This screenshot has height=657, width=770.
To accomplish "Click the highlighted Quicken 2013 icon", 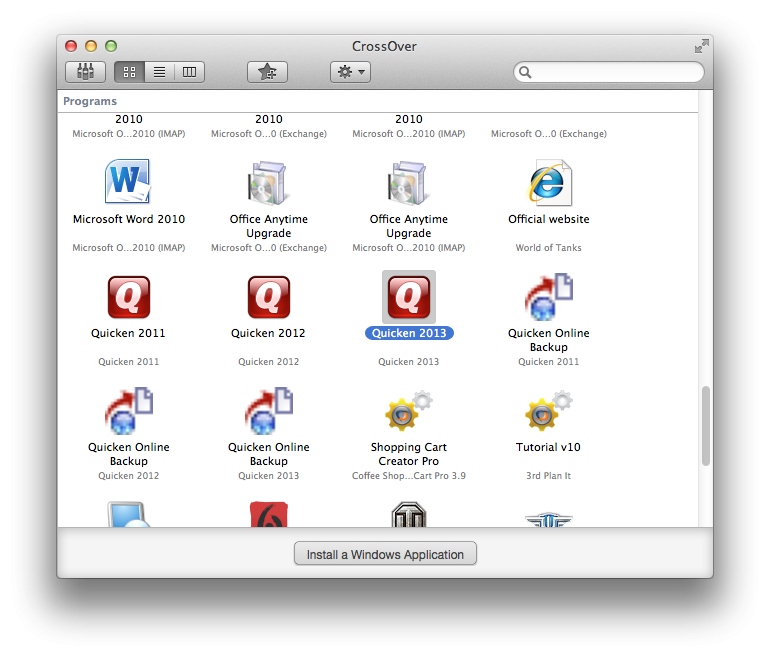I will pos(409,297).
